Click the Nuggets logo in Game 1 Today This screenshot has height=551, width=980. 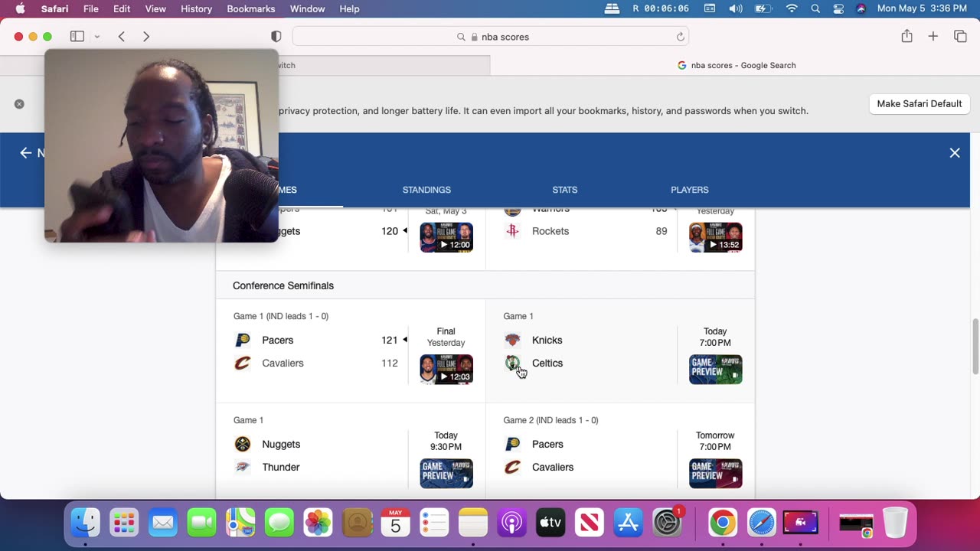(x=243, y=444)
